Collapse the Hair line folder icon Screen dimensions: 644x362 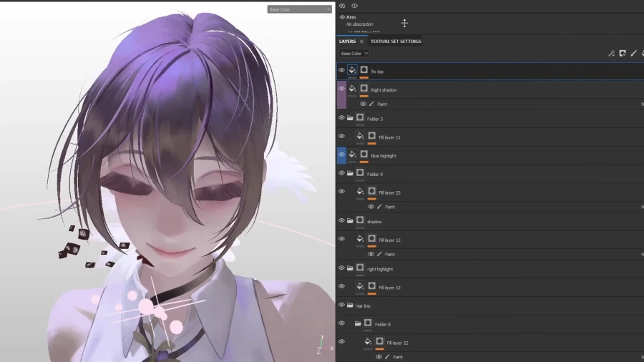[x=350, y=305]
